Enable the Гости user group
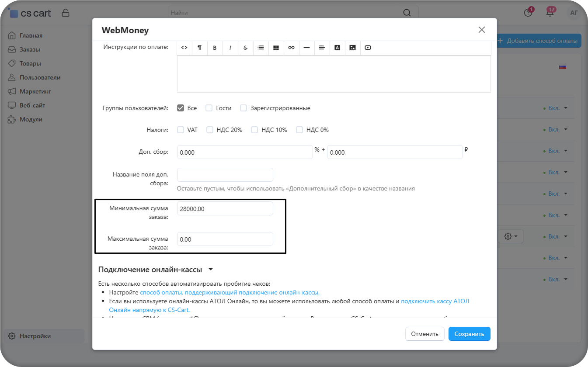The image size is (588, 367). (209, 108)
